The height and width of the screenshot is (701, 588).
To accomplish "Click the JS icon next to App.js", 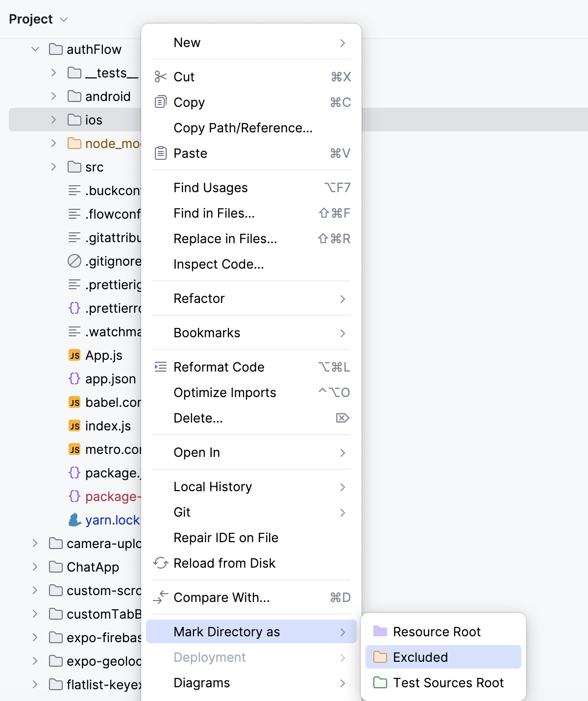I will point(74,355).
